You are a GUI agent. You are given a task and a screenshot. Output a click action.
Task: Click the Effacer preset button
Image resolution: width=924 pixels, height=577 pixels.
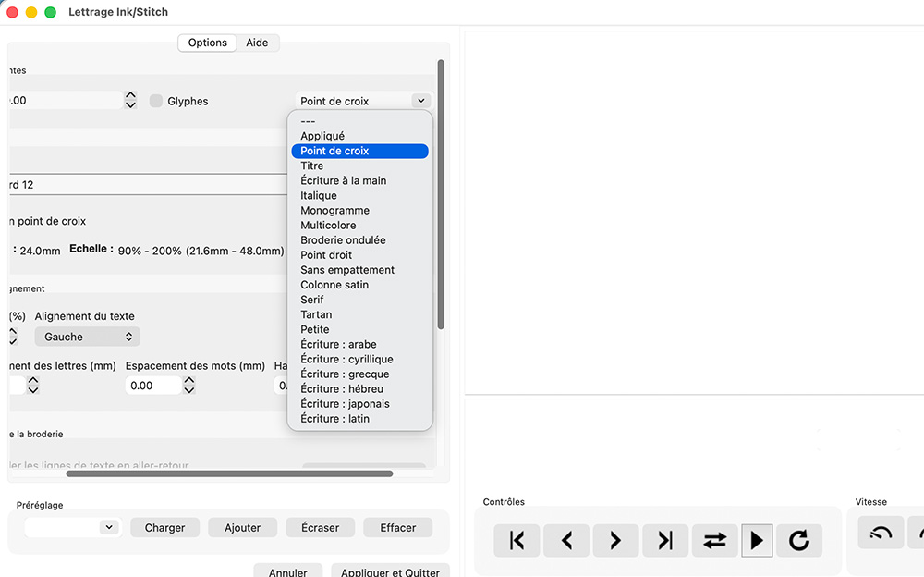[397, 527]
